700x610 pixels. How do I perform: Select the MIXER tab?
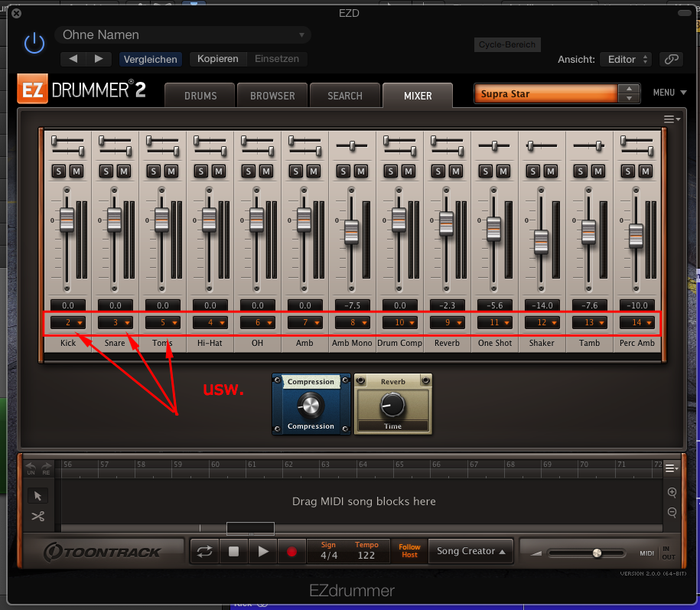(418, 96)
